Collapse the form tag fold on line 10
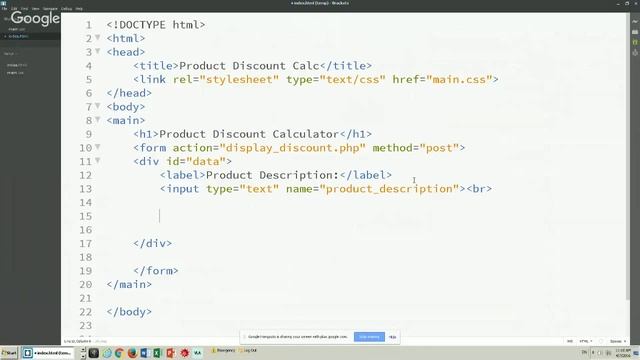The image size is (640, 360). [x=98, y=147]
